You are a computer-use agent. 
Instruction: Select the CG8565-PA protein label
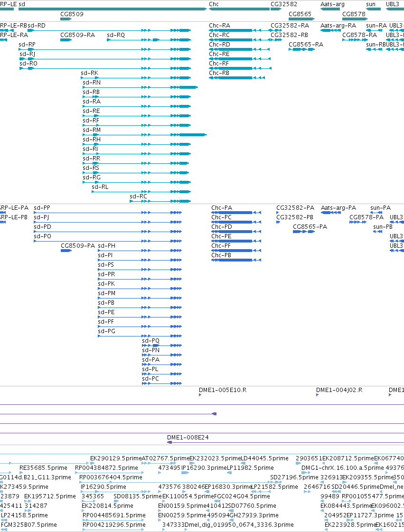tap(310, 227)
